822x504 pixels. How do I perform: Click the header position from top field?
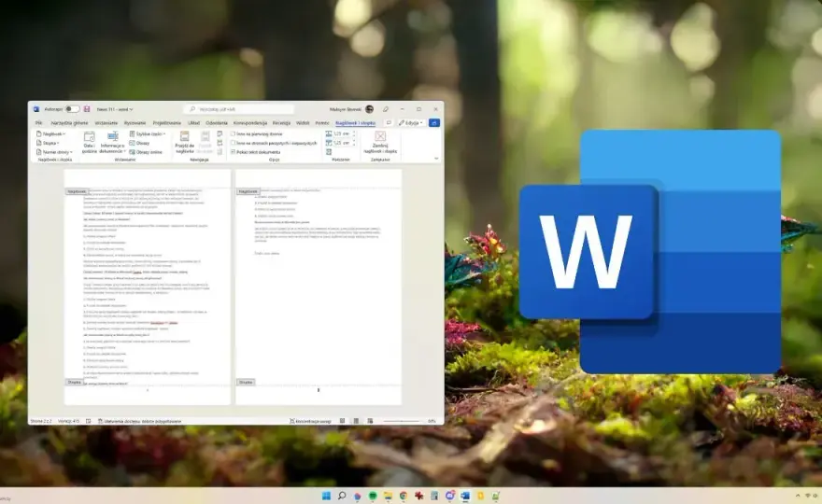[341, 134]
